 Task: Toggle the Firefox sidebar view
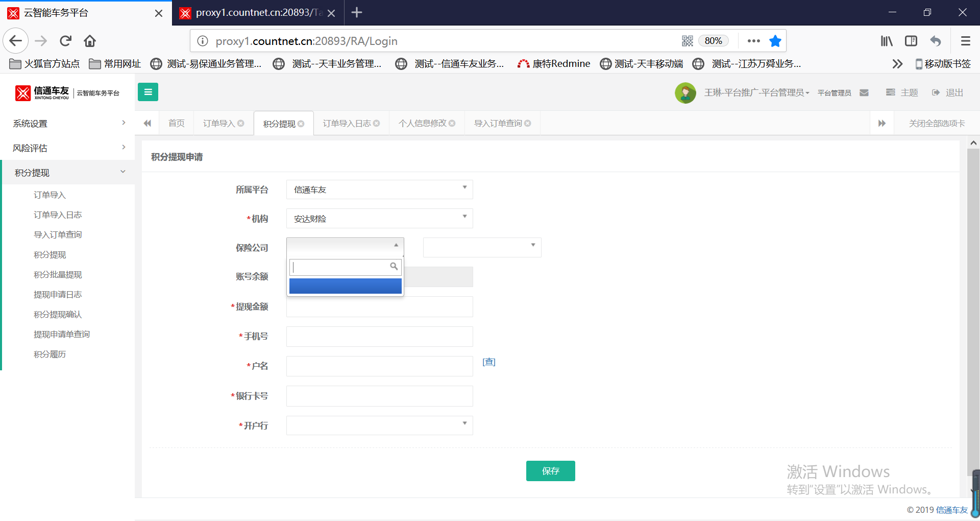pos(911,41)
